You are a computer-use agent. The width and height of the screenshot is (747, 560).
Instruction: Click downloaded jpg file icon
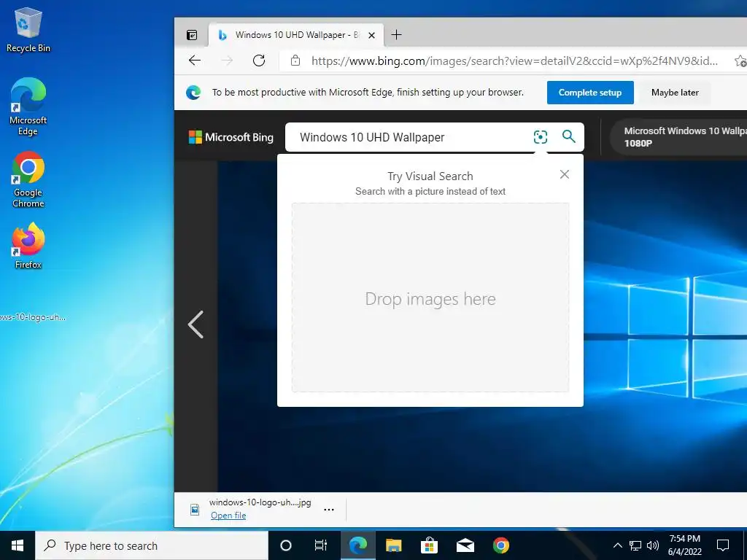point(195,510)
